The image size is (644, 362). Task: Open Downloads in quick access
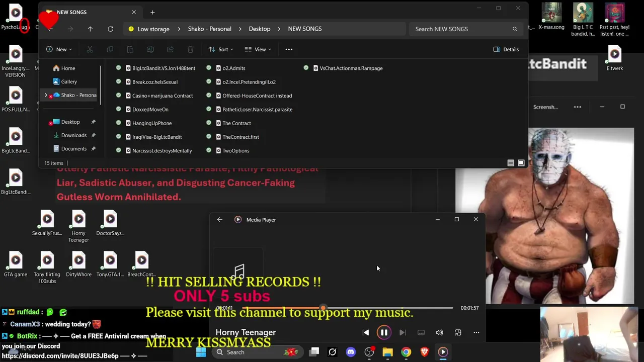point(74,135)
